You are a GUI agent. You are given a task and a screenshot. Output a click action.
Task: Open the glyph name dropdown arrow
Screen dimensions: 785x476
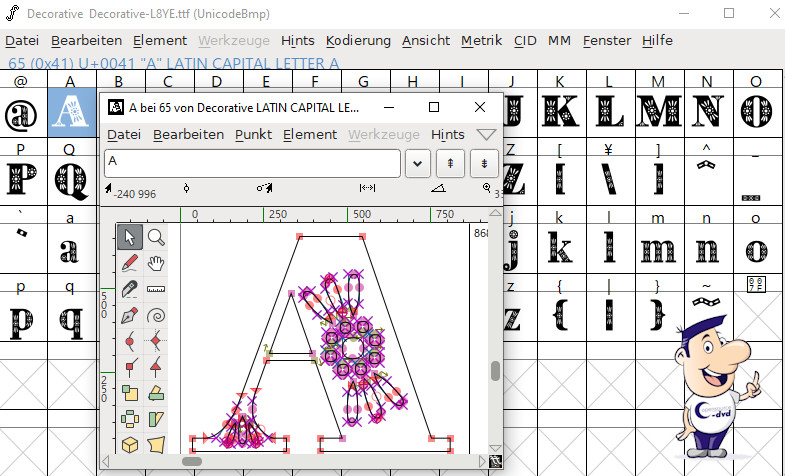tap(418, 163)
